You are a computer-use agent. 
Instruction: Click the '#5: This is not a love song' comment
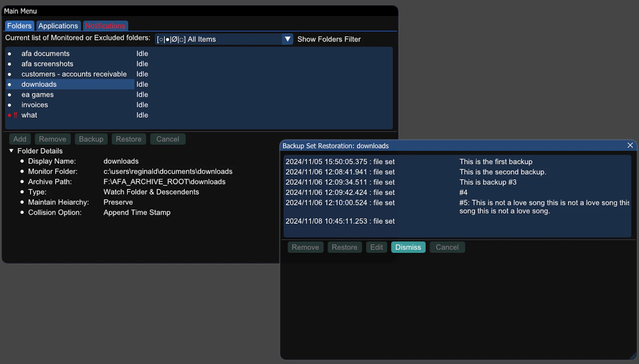tap(544, 207)
